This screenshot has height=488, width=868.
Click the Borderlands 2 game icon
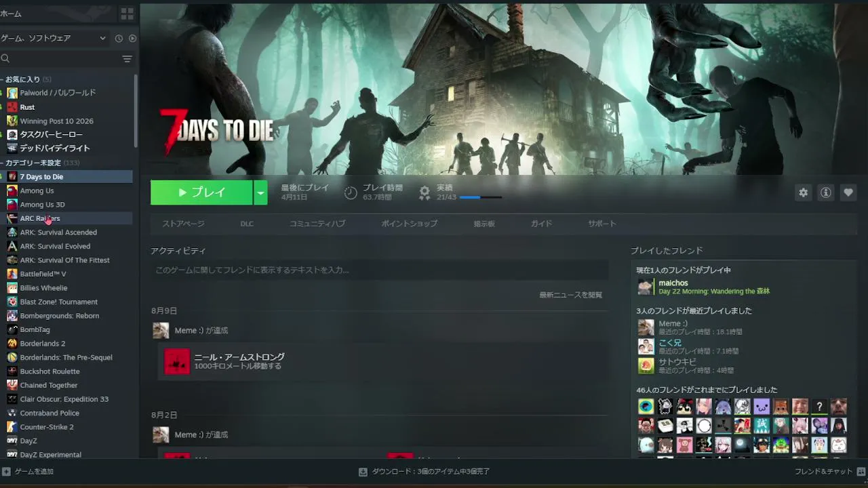[x=12, y=344]
